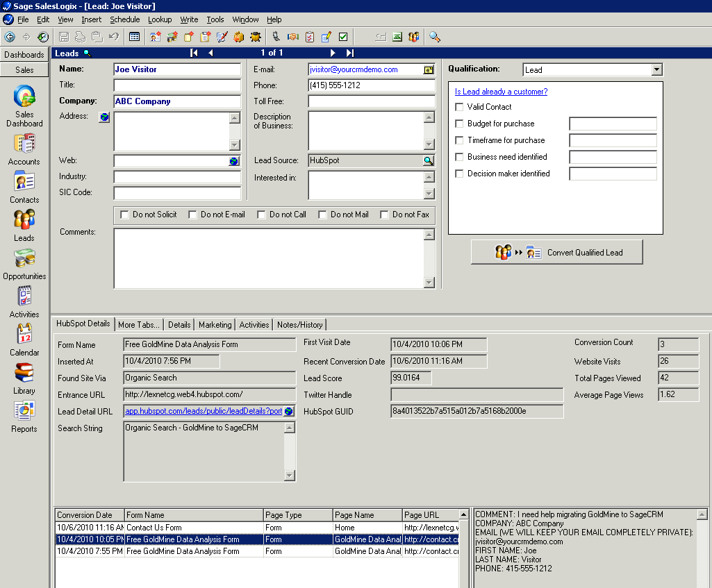Go to the previous lead record arrow
Screen dimensions: 712x588
[x=210, y=53]
